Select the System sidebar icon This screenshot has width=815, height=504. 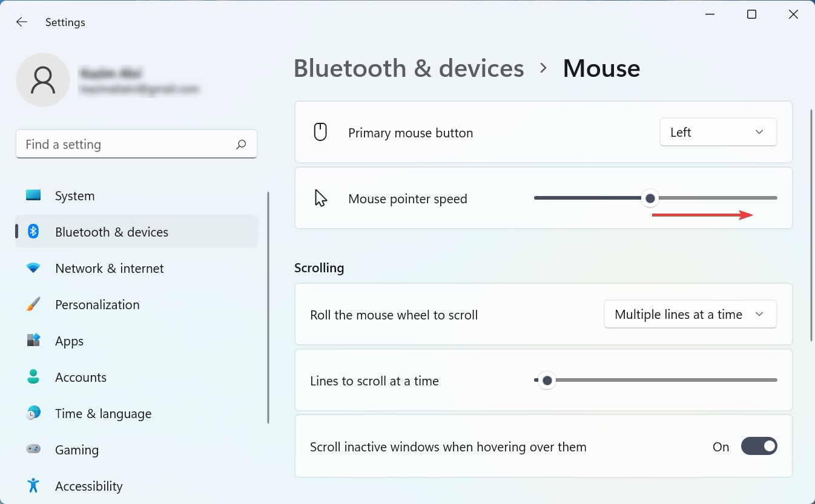(33, 195)
